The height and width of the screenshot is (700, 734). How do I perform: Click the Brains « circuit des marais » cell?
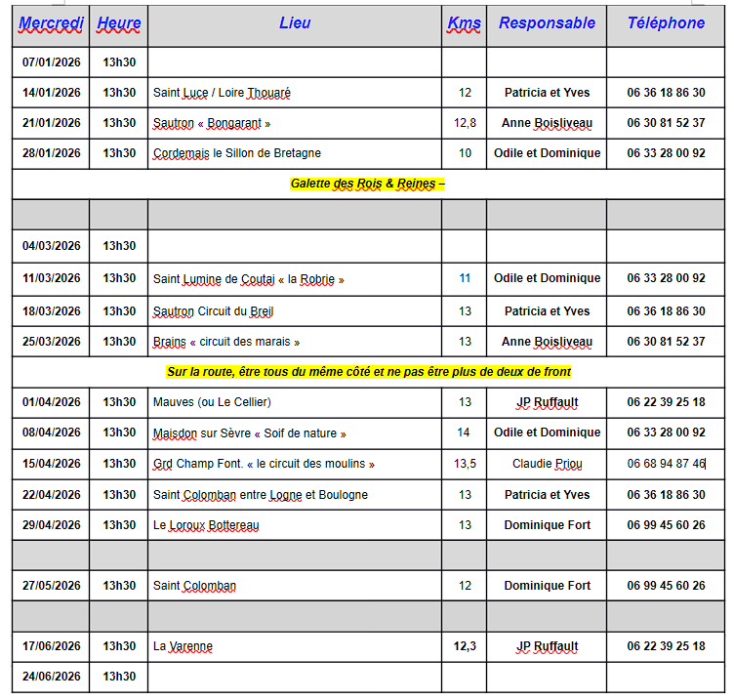(x=226, y=342)
